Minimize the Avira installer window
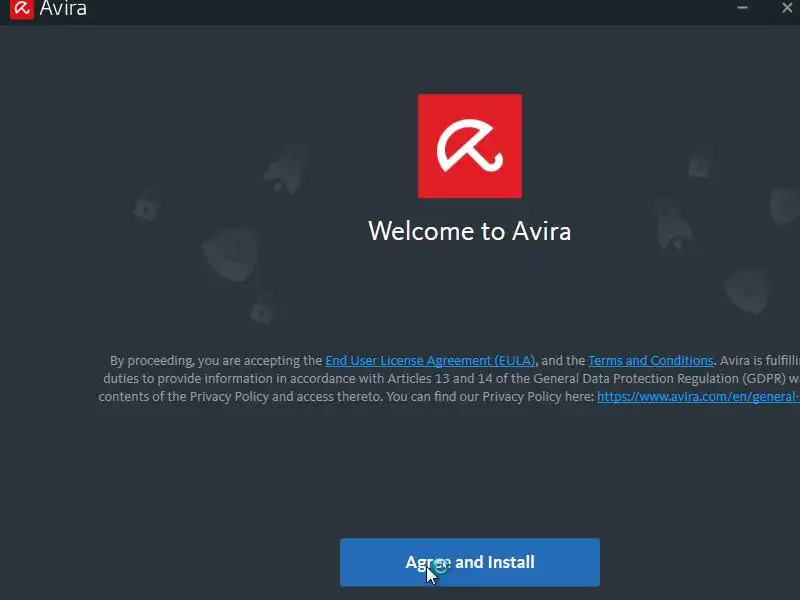This screenshot has width=800, height=600. tap(742, 8)
